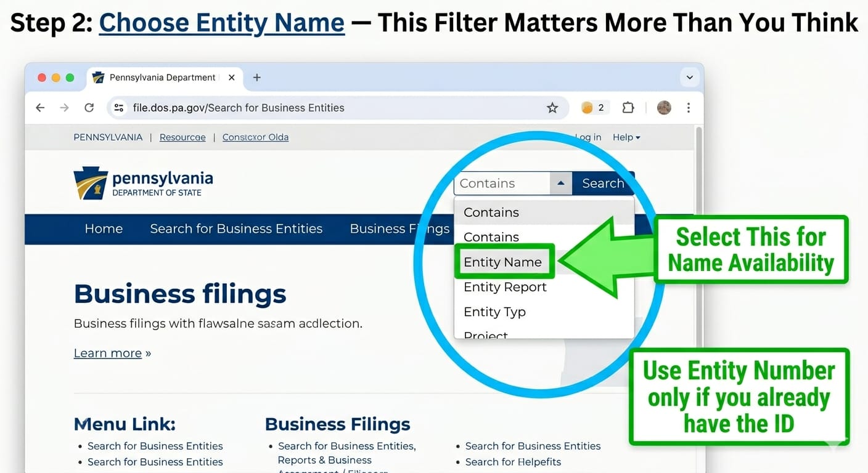Open the Extensions puzzle icon
Viewport: 868px width, 473px height.
click(628, 108)
